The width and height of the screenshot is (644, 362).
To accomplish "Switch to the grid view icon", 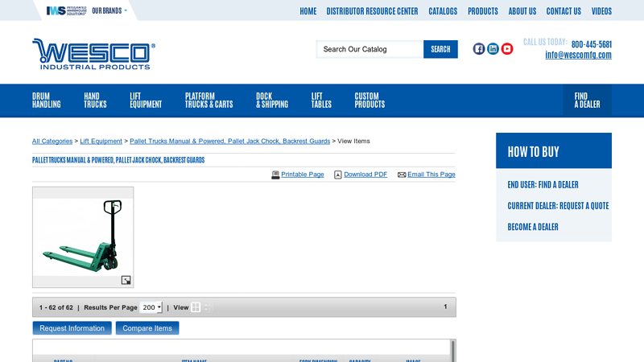I will point(196,307).
